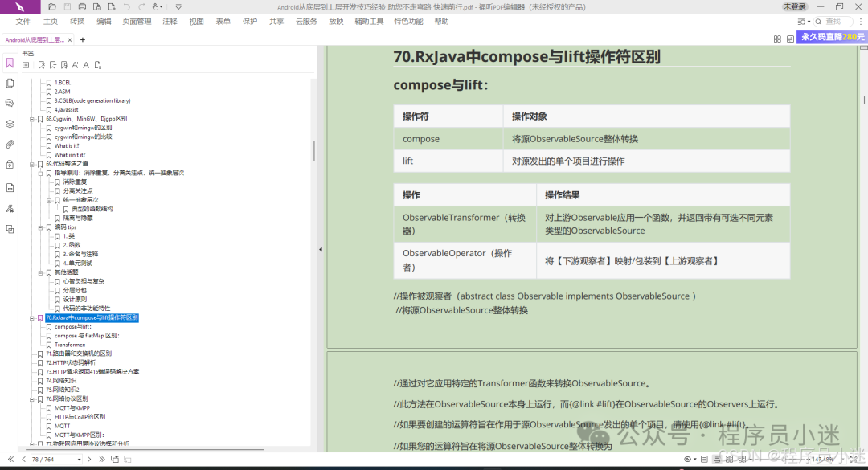This screenshot has height=470, width=868.
Task: Open the Layers panel in left sidebar
Action: pos(10,124)
